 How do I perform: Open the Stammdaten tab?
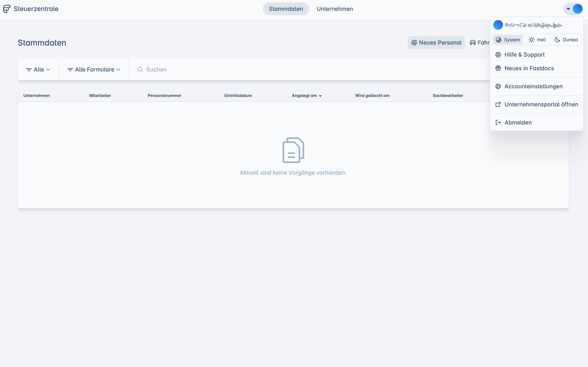pyautogui.click(x=286, y=9)
